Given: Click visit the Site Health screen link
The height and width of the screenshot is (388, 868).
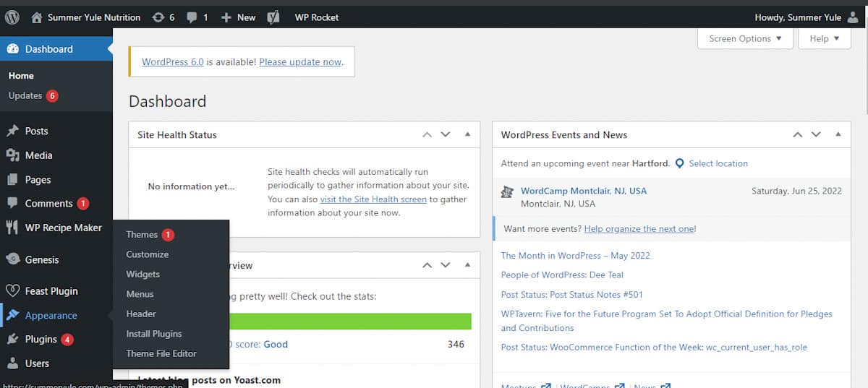Looking at the screenshot, I should 373,199.
